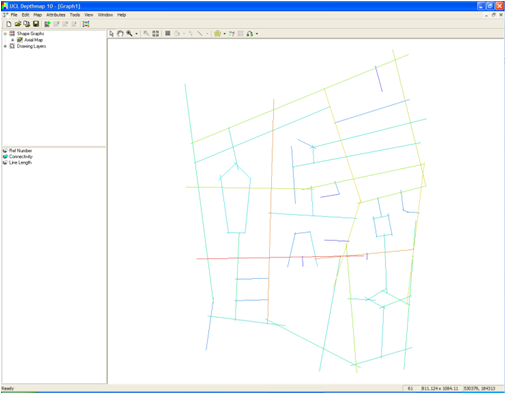Select the magnifier zoom tool
Screen dimensions: 506x394
pos(129,34)
